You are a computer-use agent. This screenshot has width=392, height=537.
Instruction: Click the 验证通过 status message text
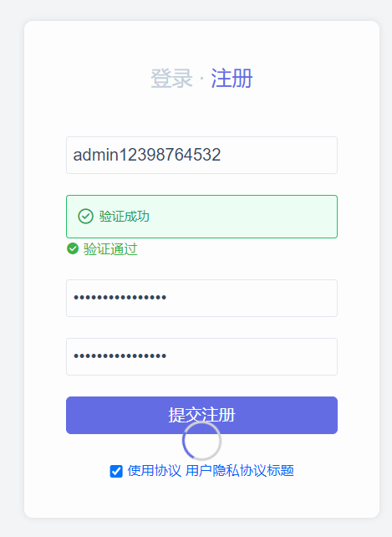(110, 249)
